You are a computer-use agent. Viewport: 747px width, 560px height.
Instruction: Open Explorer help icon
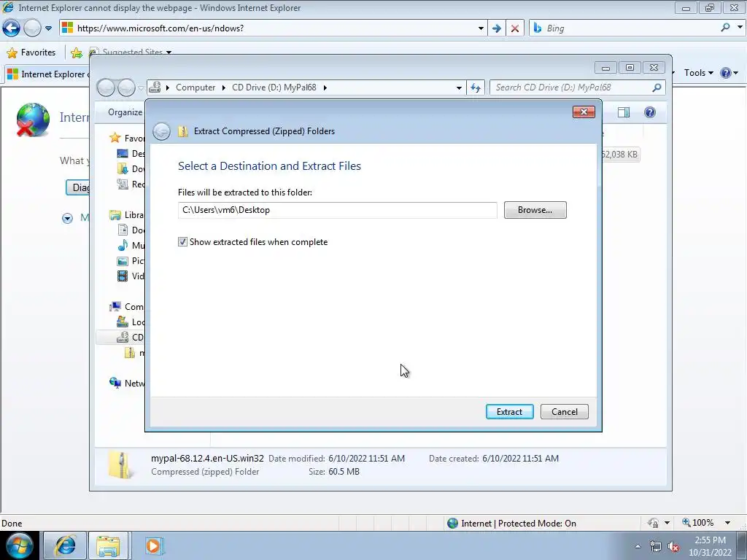(649, 112)
